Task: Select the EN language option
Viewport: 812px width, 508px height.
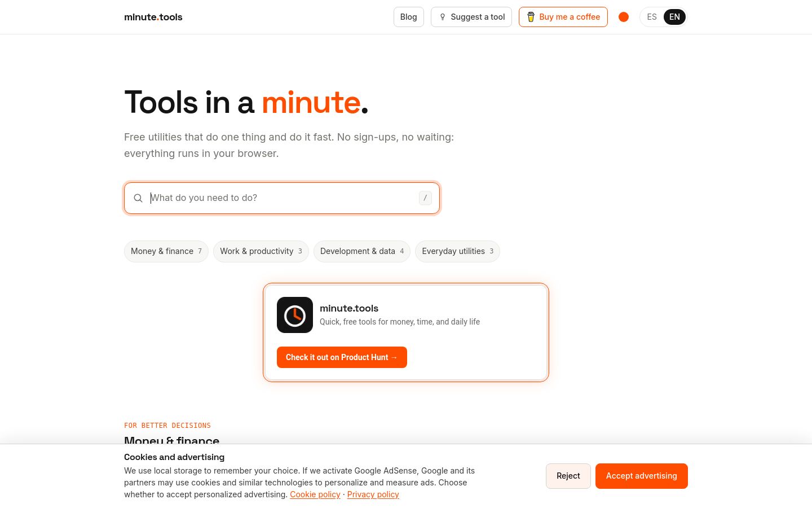Action: tap(674, 17)
